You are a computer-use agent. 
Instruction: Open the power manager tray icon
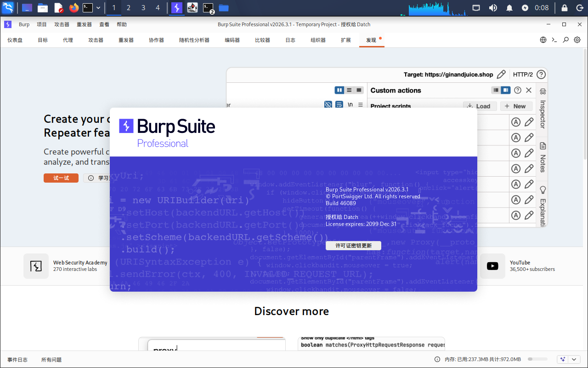525,8
